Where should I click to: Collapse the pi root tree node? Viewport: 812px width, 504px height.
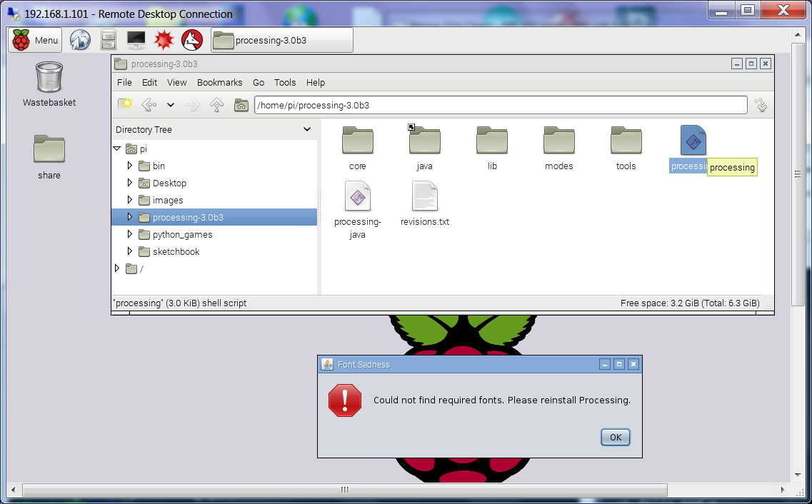click(117, 148)
